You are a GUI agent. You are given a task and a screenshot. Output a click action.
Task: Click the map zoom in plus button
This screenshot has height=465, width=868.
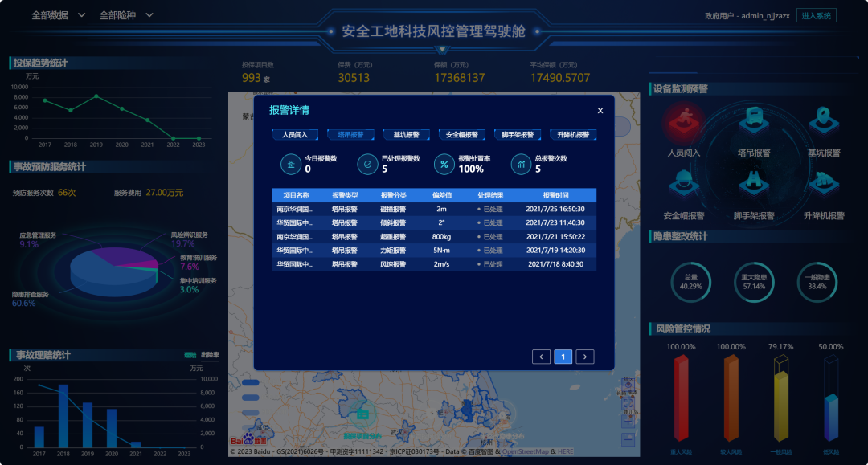point(628,422)
